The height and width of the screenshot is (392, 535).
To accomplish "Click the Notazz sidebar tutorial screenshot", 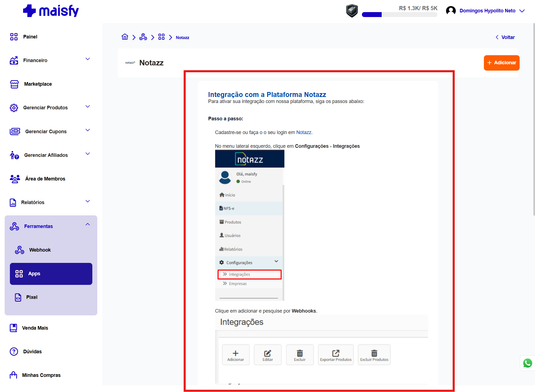I will point(250,225).
